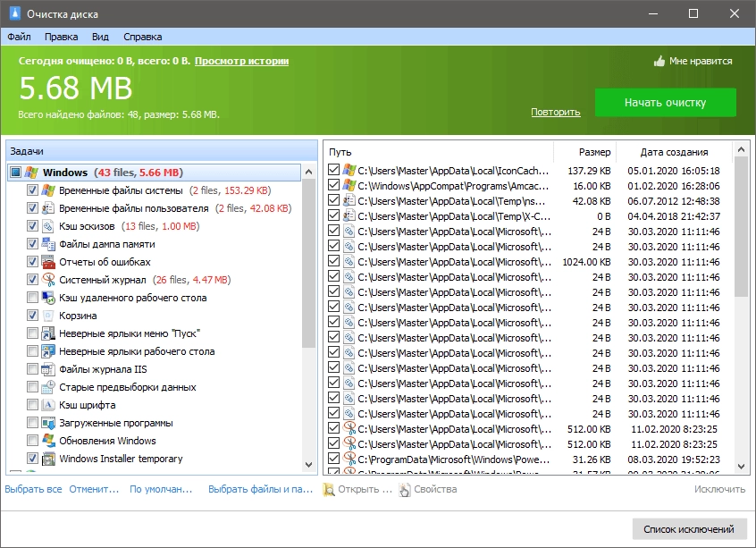Click the Файлы журнала IIS icon

(x=48, y=368)
